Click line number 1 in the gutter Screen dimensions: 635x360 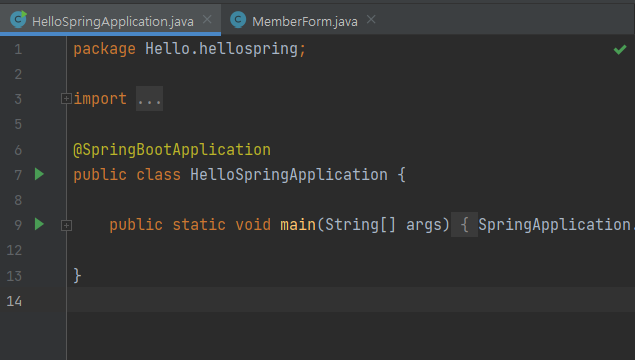point(18,49)
